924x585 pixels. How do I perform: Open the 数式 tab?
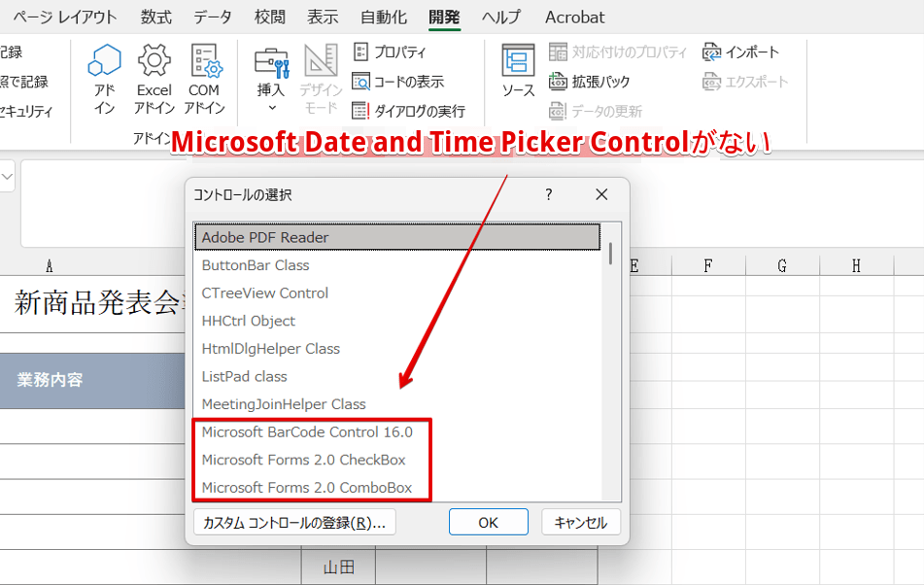tap(156, 17)
